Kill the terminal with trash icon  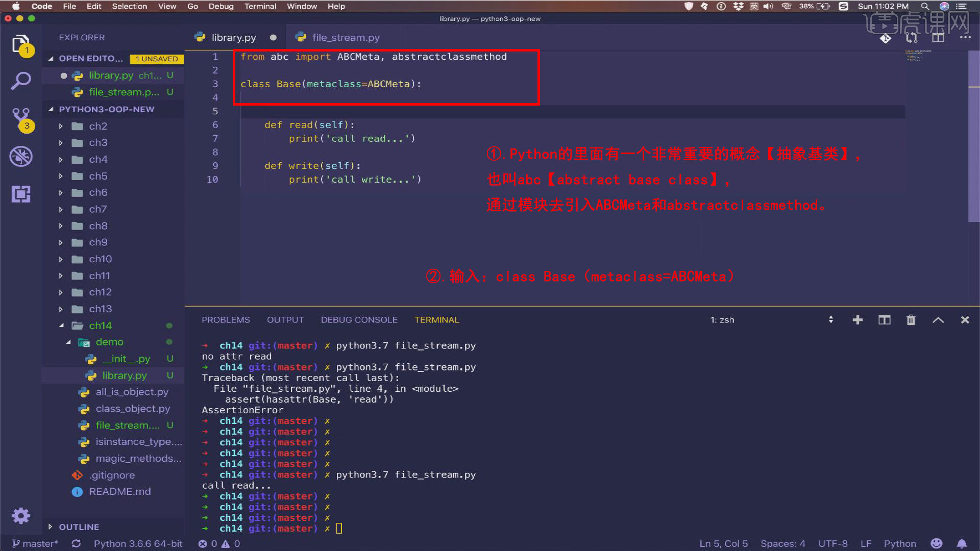click(x=911, y=320)
